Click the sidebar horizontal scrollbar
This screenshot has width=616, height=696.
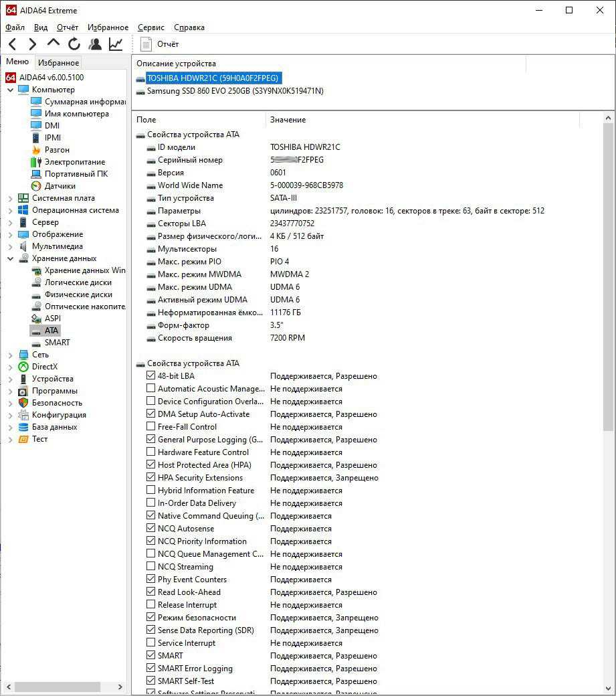pyautogui.click(x=57, y=687)
